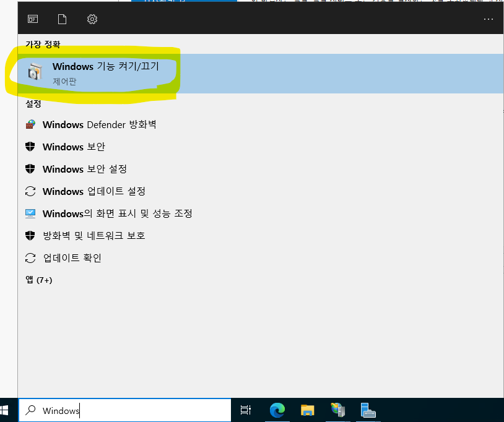
Task: Click shield icon beside Windows 보안
Action: tap(30, 147)
